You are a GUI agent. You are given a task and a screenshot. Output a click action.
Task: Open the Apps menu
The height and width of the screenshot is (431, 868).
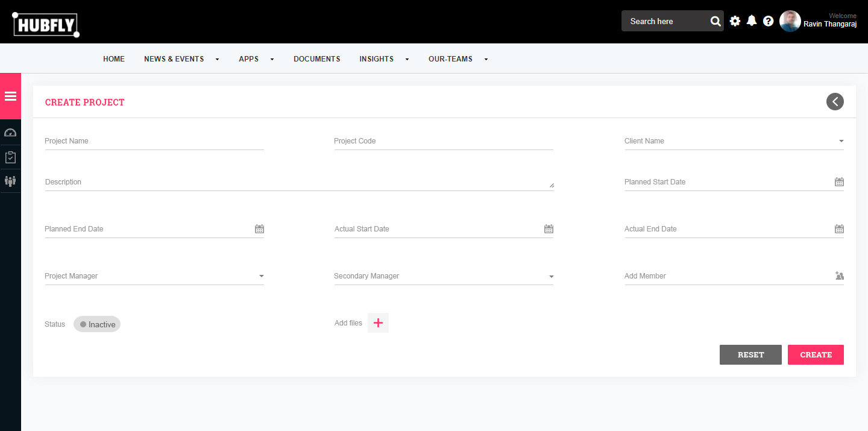tap(249, 59)
